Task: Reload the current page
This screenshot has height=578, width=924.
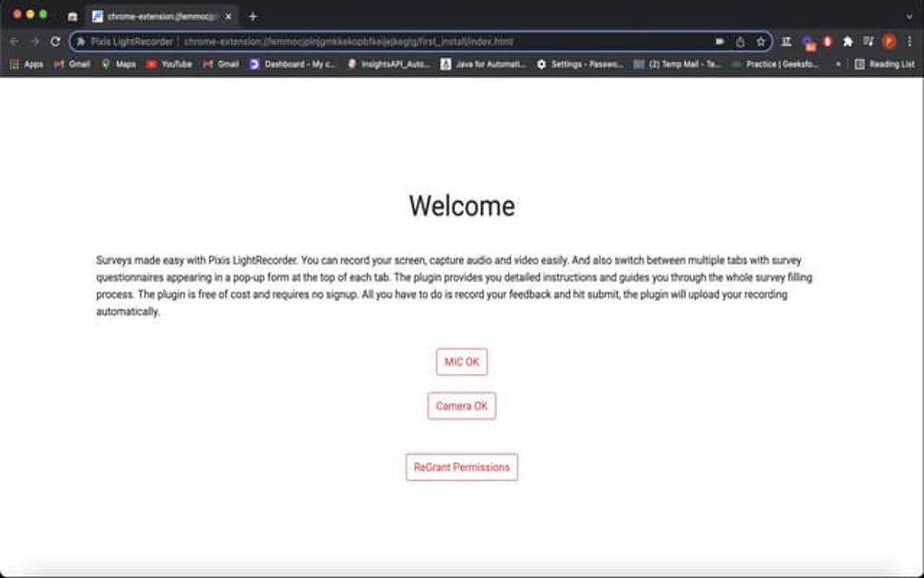Action: (x=55, y=41)
